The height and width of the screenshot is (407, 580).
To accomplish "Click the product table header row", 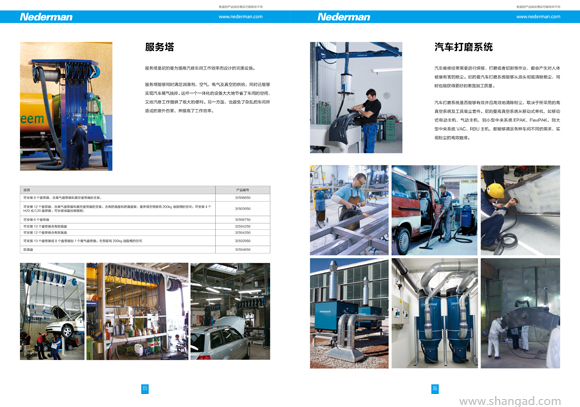I will coord(145,190).
